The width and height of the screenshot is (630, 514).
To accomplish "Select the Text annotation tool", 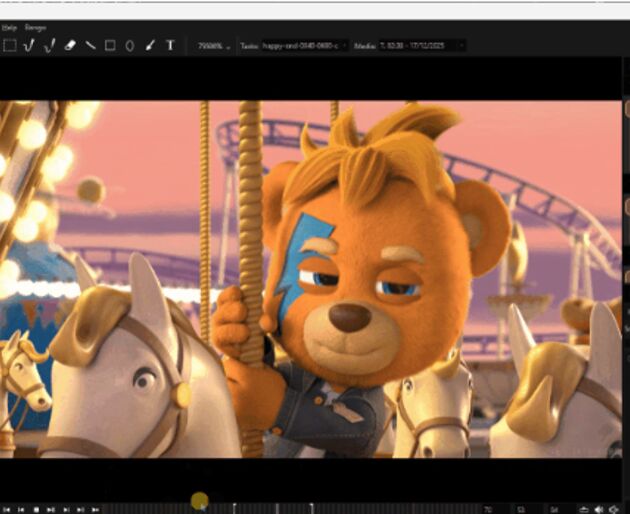I will [170, 45].
